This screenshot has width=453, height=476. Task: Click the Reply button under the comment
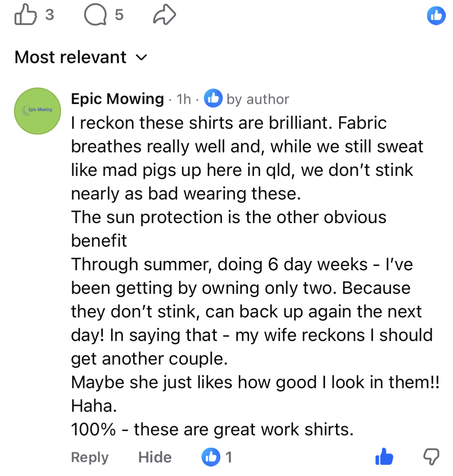[90, 457]
